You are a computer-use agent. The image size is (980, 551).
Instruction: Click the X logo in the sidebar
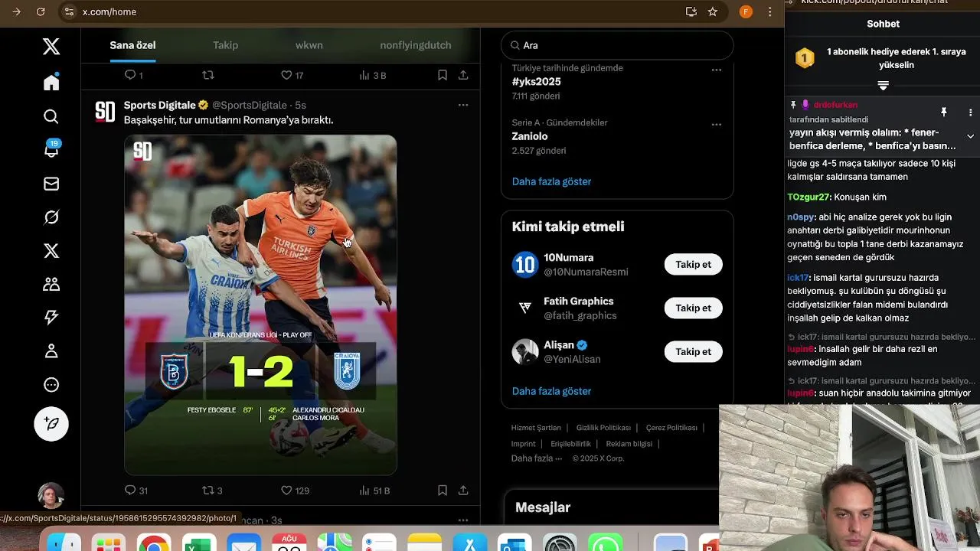[x=51, y=47]
